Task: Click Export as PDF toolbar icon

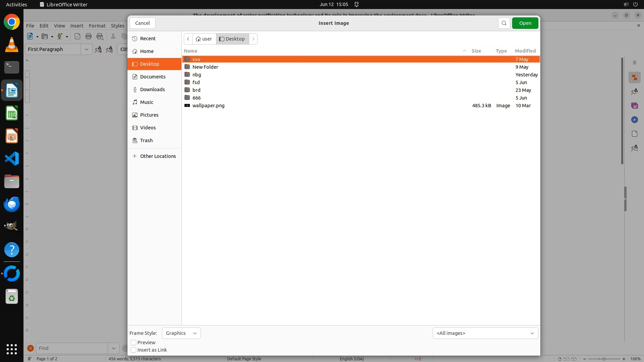Action: click(x=77, y=37)
